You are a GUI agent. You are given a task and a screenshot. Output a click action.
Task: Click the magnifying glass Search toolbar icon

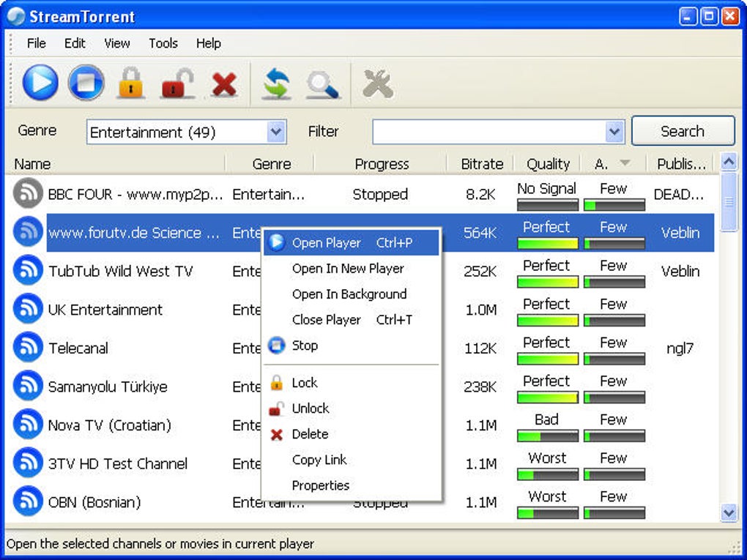[x=322, y=84]
